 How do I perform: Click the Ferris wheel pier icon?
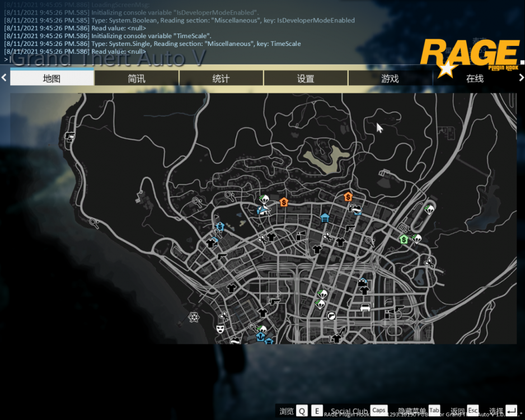194,317
